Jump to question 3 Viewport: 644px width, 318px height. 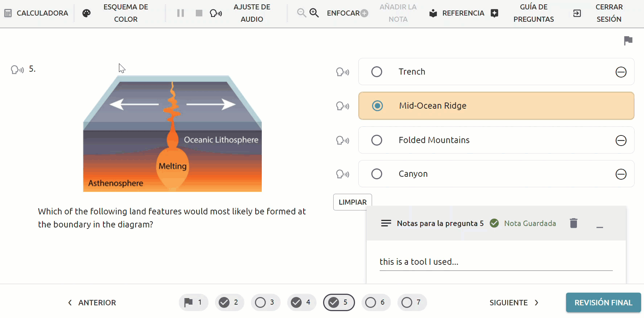tap(265, 302)
